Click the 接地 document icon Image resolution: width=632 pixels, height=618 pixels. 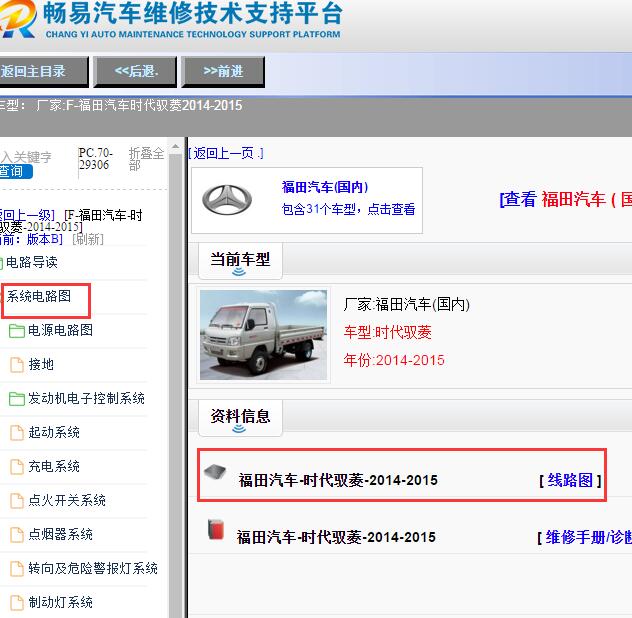(x=17, y=365)
